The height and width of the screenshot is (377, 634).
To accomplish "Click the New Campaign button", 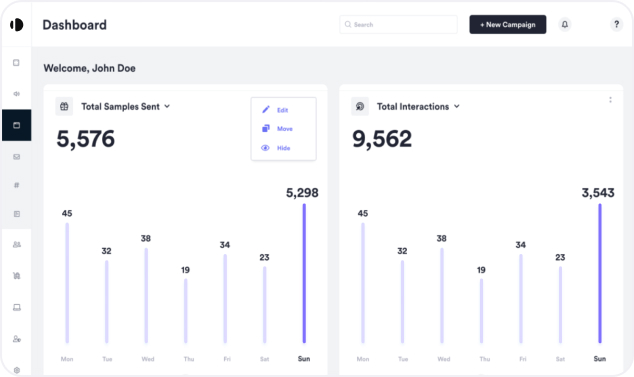I will coord(507,25).
